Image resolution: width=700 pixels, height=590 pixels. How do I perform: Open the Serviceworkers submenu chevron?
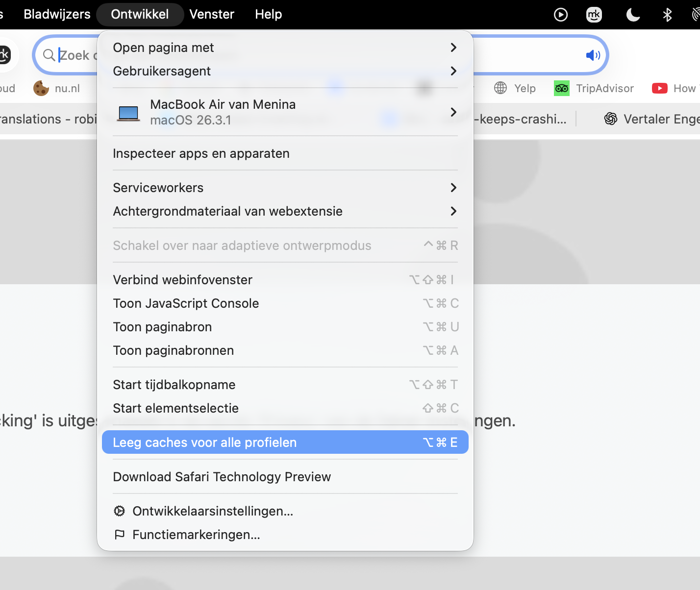pyautogui.click(x=453, y=188)
